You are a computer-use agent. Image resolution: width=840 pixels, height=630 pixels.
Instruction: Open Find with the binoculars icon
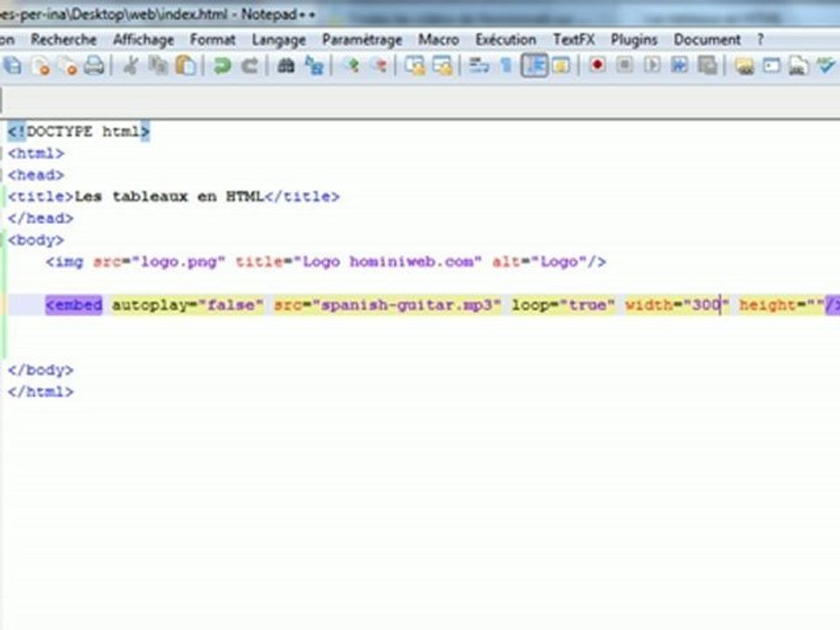(285, 66)
